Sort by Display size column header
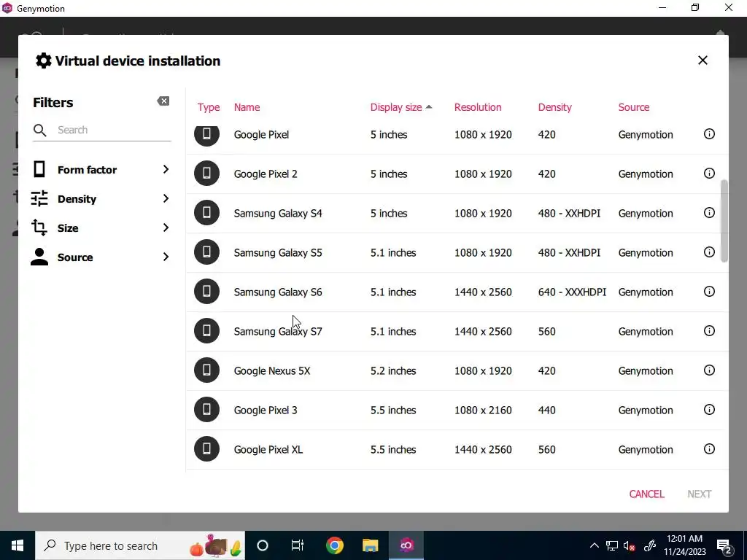 pos(401,107)
